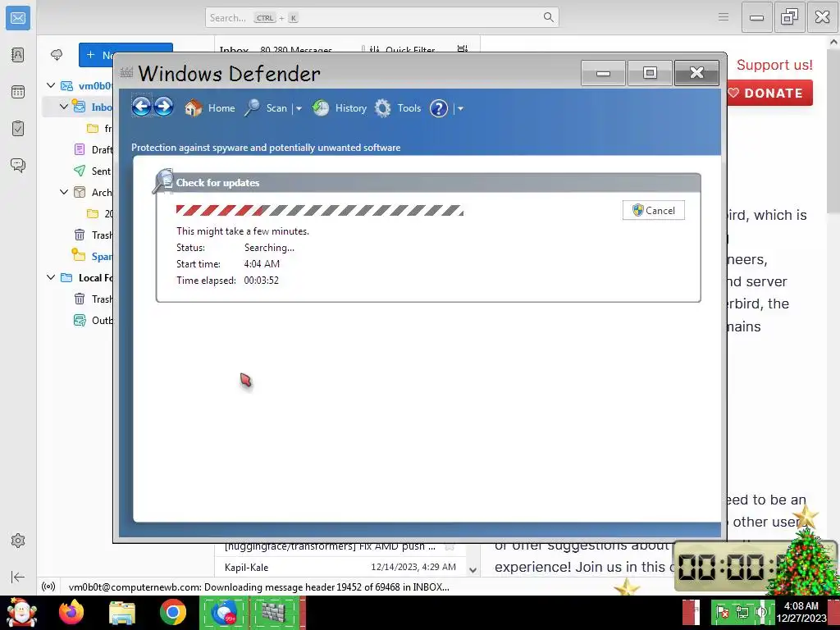Click the Santa start button in taskbar

coord(21,612)
